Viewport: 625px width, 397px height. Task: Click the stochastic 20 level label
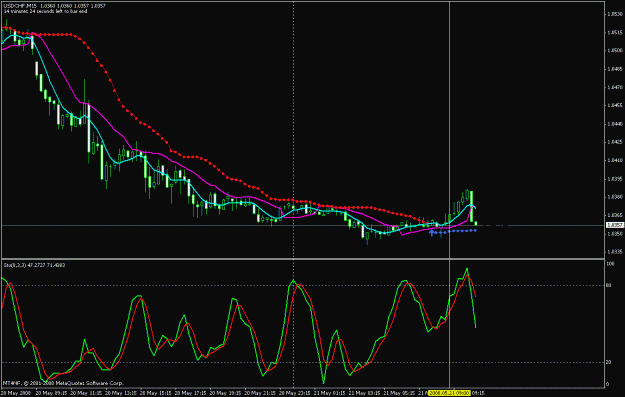click(x=608, y=362)
